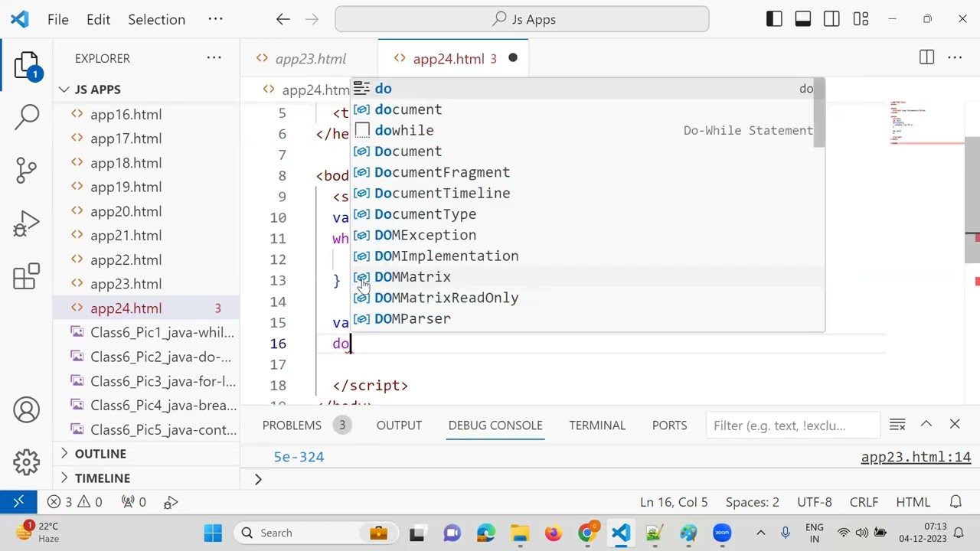Open the Extensions view
The height and width of the screenshot is (551, 980).
(26, 276)
